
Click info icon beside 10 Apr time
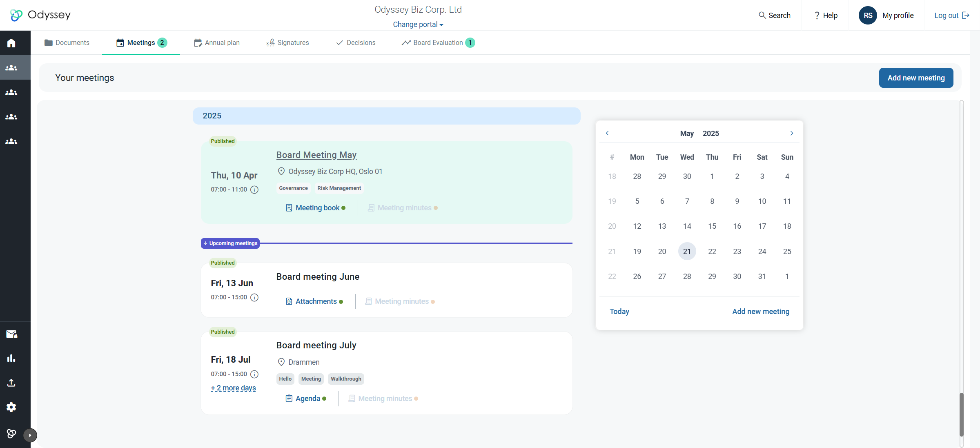click(254, 189)
